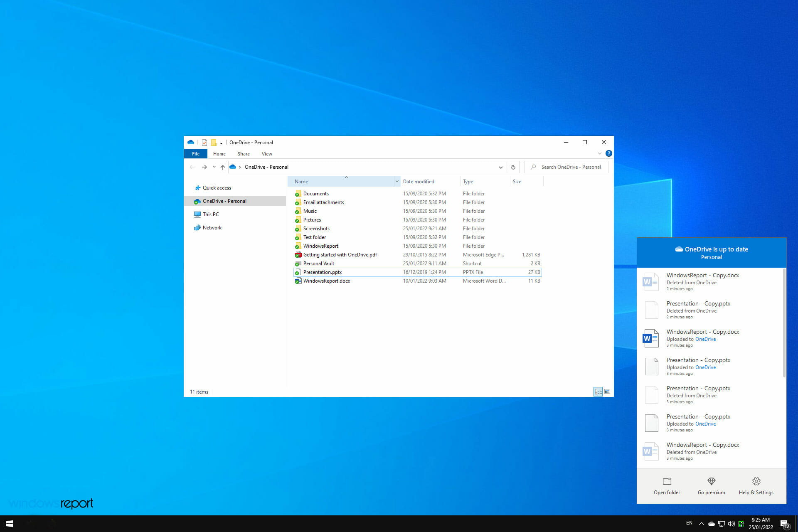Viewport: 798px width, 532px height.
Task: Open the File menu in ribbon
Action: 195,154
